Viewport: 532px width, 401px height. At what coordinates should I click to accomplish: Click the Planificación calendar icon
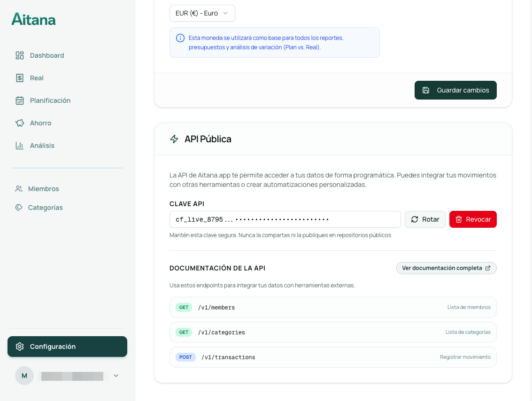pyautogui.click(x=20, y=100)
